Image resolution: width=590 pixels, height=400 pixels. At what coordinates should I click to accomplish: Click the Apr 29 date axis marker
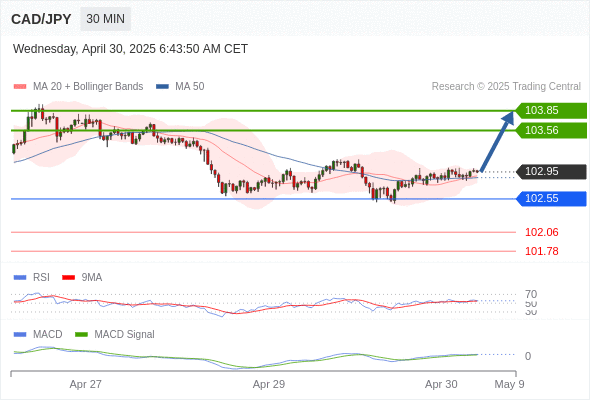point(269,384)
